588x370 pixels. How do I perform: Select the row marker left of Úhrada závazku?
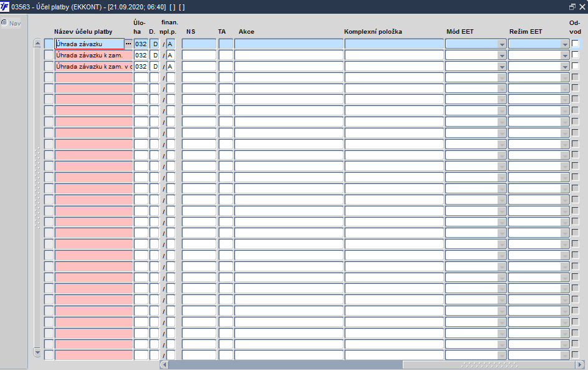coord(49,44)
